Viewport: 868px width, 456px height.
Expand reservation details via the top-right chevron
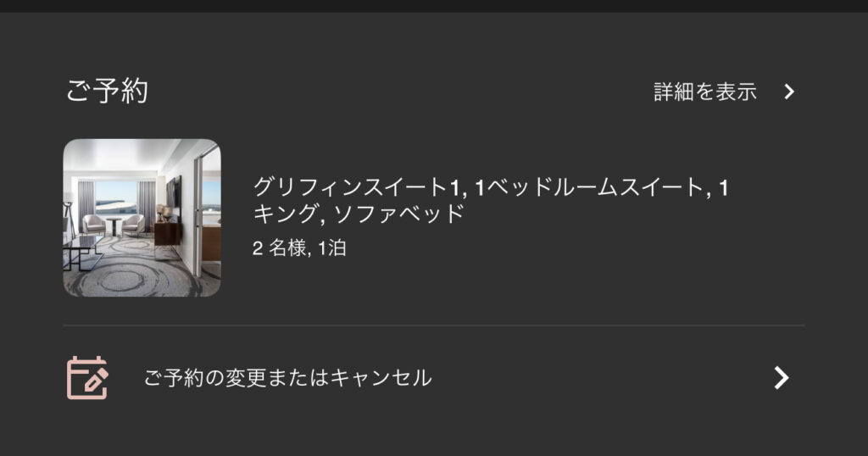(x=789, y=92)
